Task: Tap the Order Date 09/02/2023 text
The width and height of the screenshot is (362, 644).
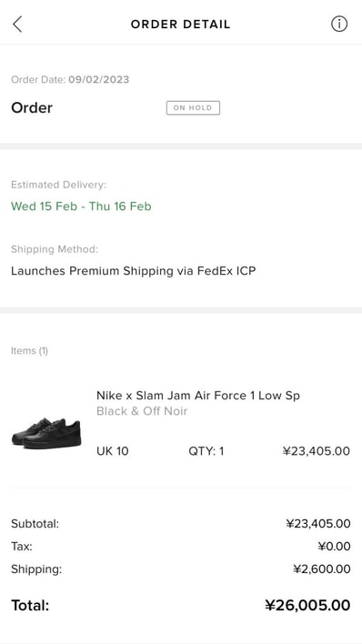Action: click(70, 80)
